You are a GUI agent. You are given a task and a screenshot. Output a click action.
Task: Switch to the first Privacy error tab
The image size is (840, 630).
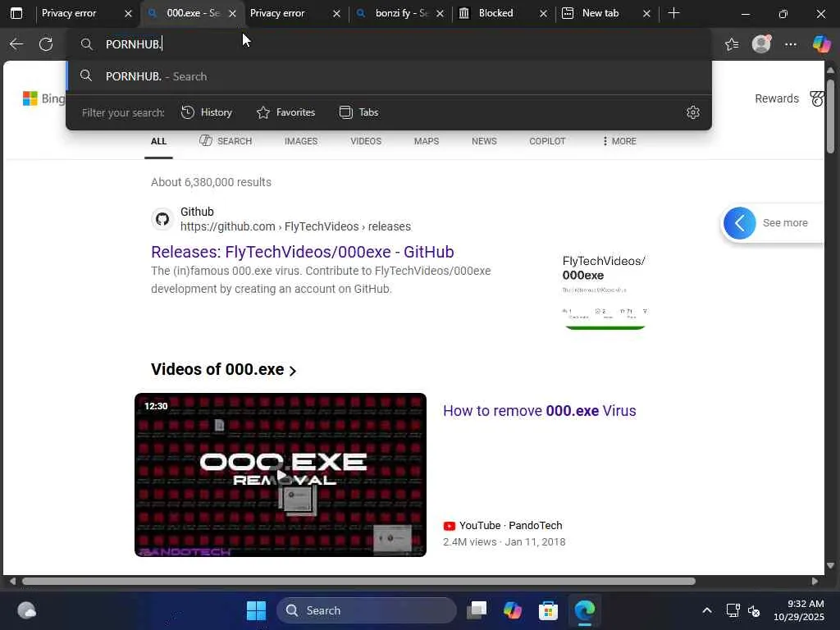(70, 13)
